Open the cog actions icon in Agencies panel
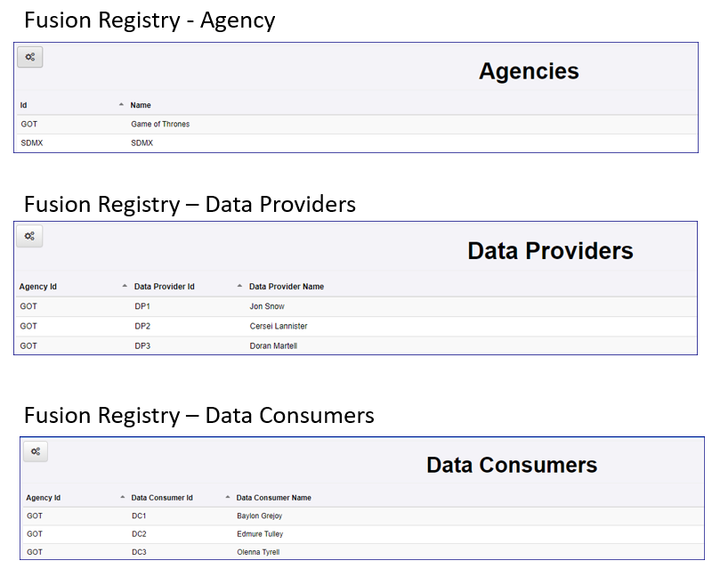The height and width of the screenshot is (585, 728). pyautogui.click(x=29, y=56)
